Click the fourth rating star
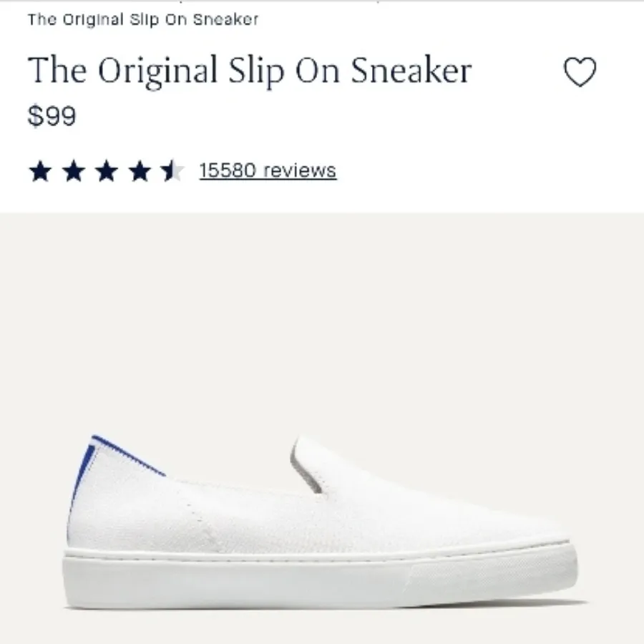This screenshot has width=644, height=644. click(x=139, y=171)
